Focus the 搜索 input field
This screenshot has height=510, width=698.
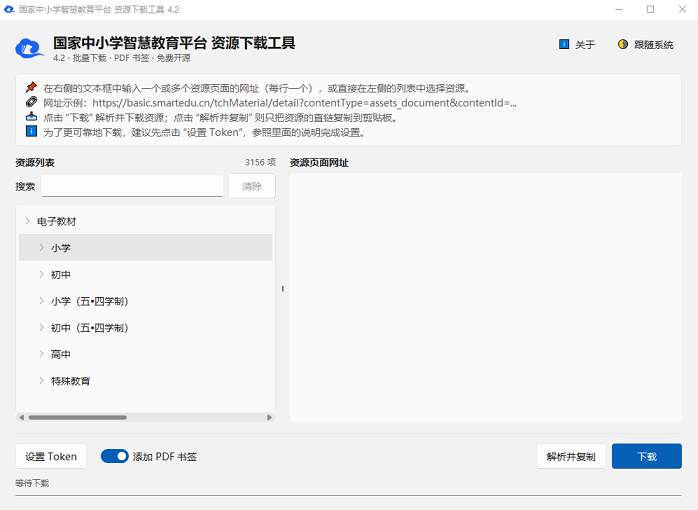coord(132,186)
